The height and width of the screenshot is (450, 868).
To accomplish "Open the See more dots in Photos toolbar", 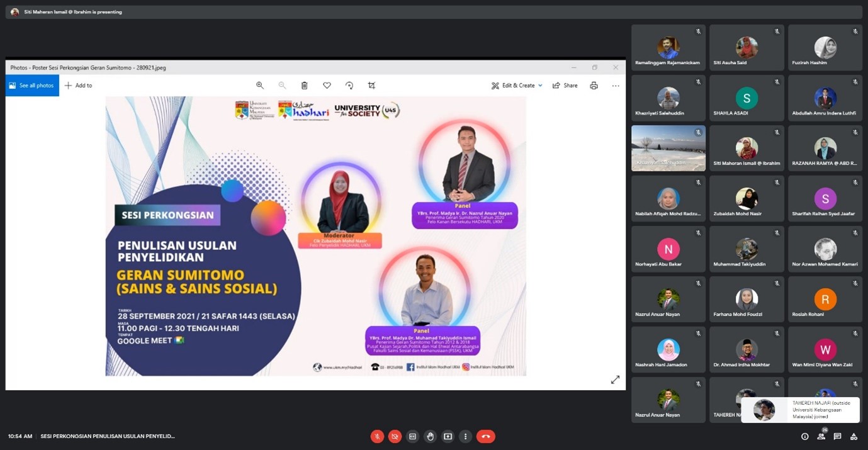I will pos(616,86).
